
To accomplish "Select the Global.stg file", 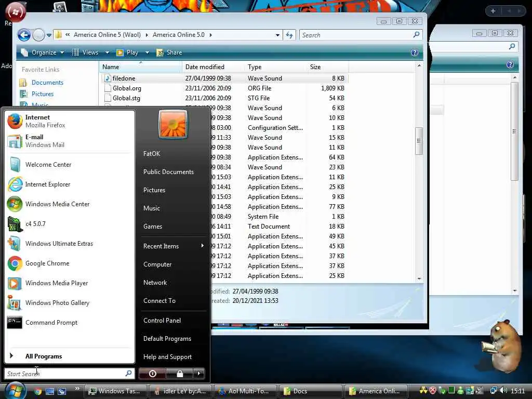I will 224,98.
